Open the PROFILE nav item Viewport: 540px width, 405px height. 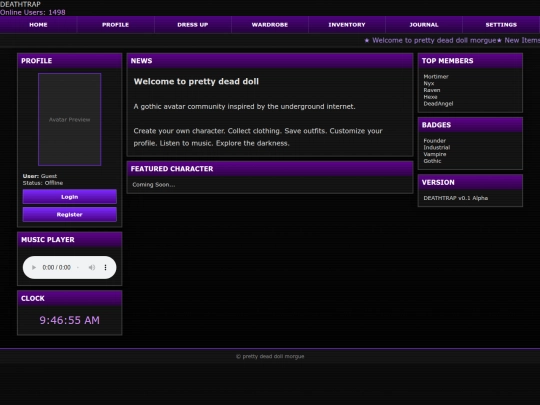(115, 25)
